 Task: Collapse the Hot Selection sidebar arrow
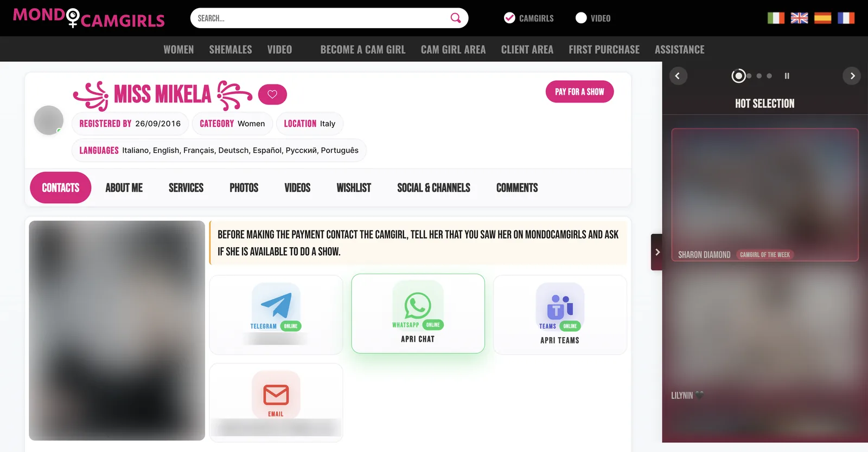pos(657,252)
